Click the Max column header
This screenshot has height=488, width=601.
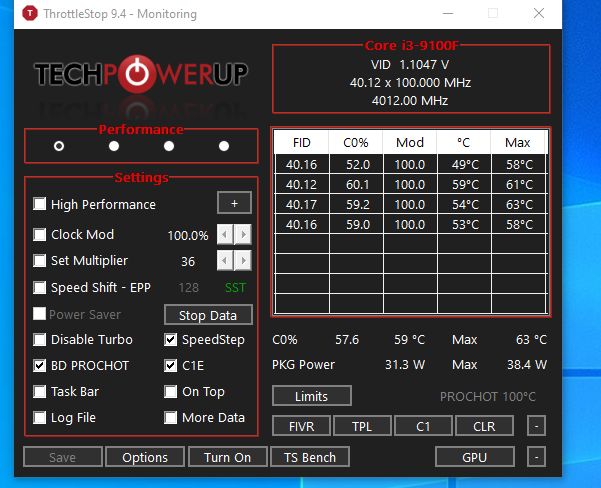click(x=518, y=143)
